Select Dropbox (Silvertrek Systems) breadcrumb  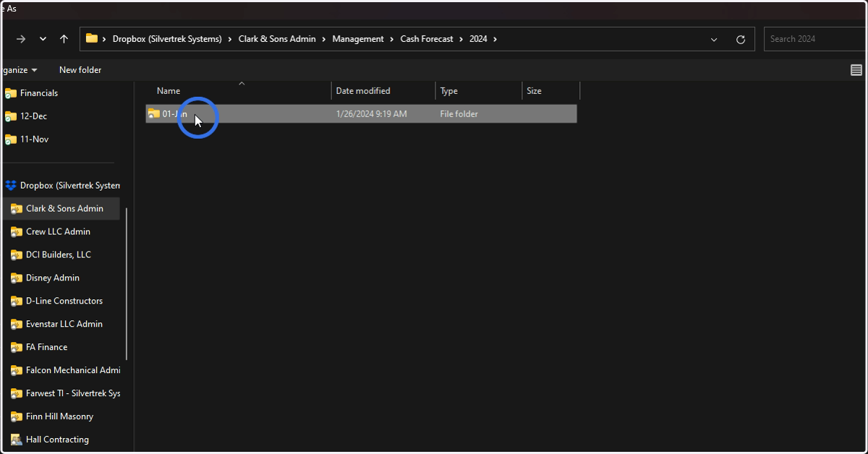[167, 39]
